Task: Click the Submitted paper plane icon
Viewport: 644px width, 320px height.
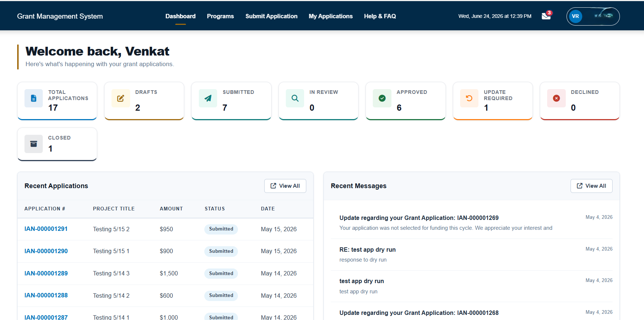Action: pyautogui.click(x=208, y=98)
